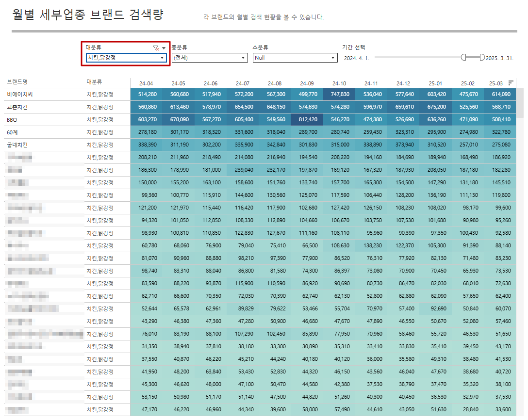
Task: Click the 331,600 cell for 60계
Action: 243,132
